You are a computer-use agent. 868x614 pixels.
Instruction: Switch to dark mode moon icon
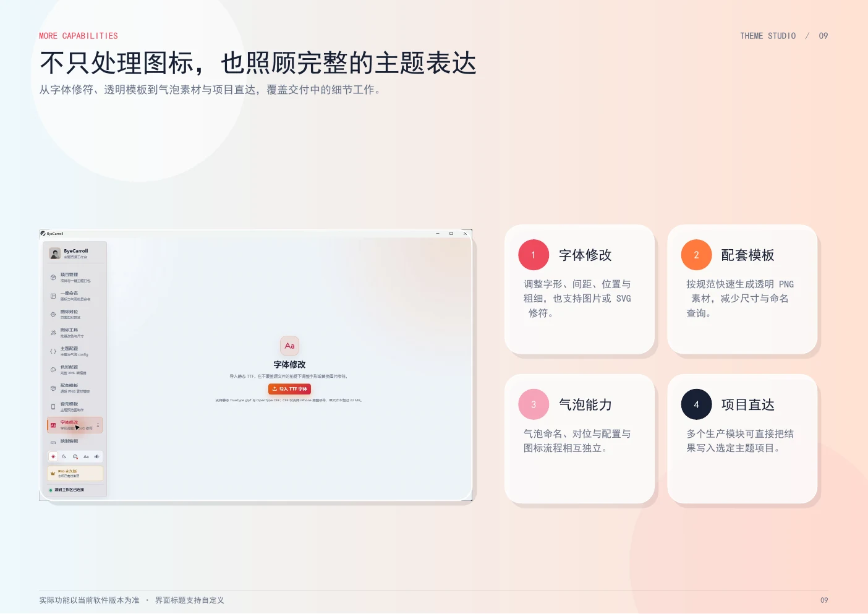[64, 456]
